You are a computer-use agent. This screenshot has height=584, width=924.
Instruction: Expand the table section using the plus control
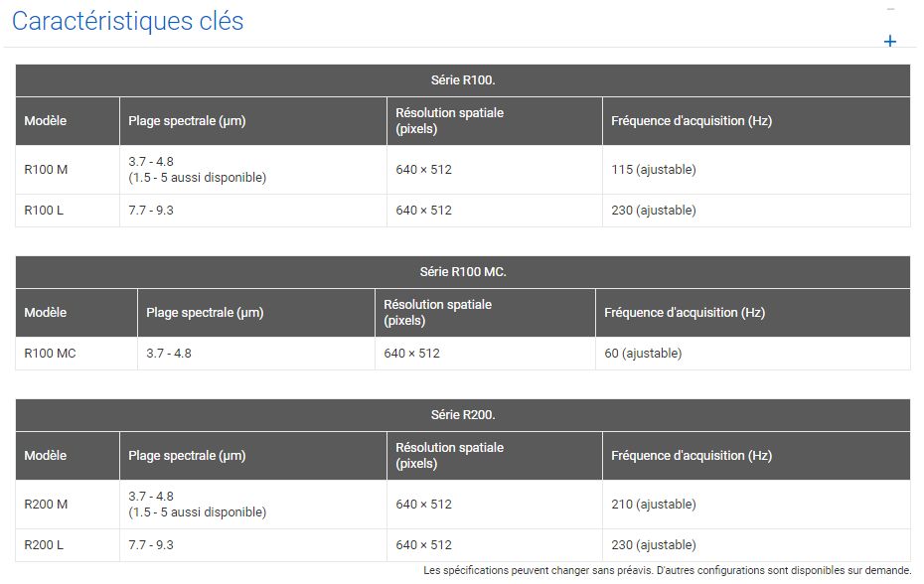click(889, 41)
